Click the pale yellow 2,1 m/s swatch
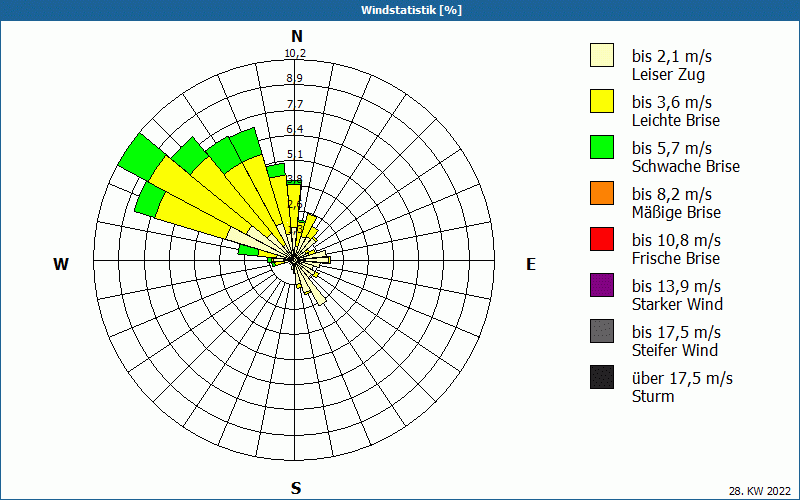800x500 pixels. (x=602, y=55)
